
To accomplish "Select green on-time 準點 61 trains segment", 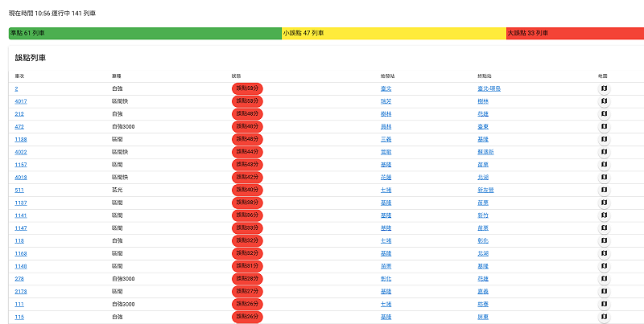I will pos(145,33).
